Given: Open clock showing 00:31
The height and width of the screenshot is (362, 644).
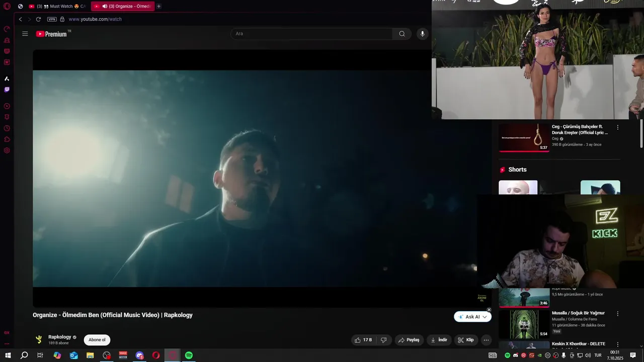Looking at the screenshot, I should [x=615, y=355].
